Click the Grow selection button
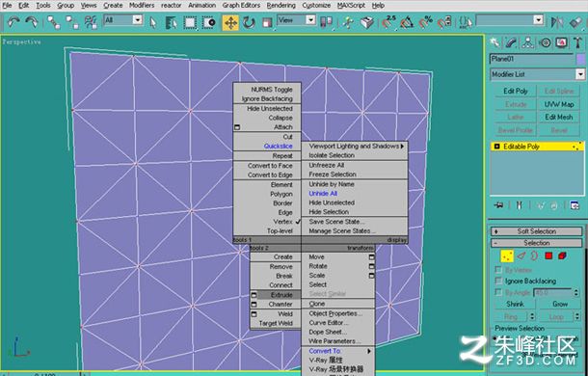588x376 pixels. click(559, 304)
